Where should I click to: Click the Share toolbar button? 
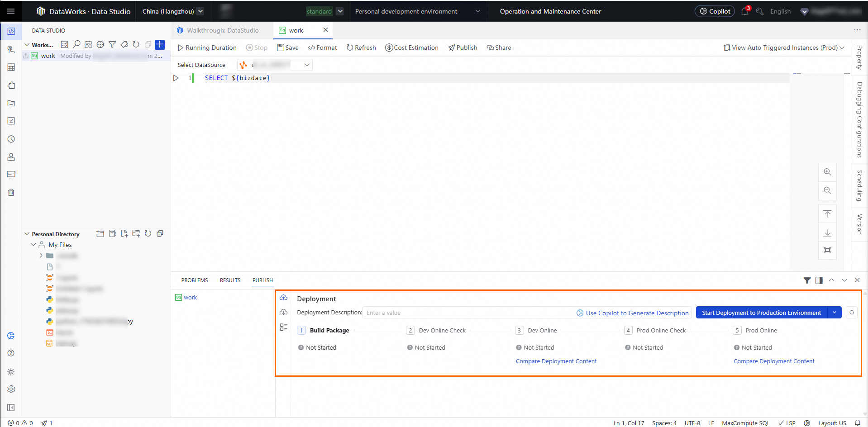[x=499, y=47]
